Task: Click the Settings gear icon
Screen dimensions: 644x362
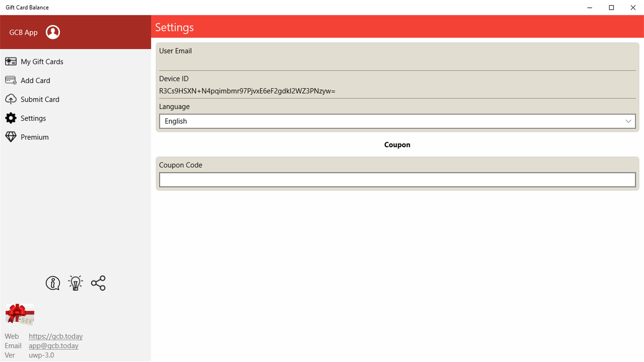Action: tap(10, 118)
